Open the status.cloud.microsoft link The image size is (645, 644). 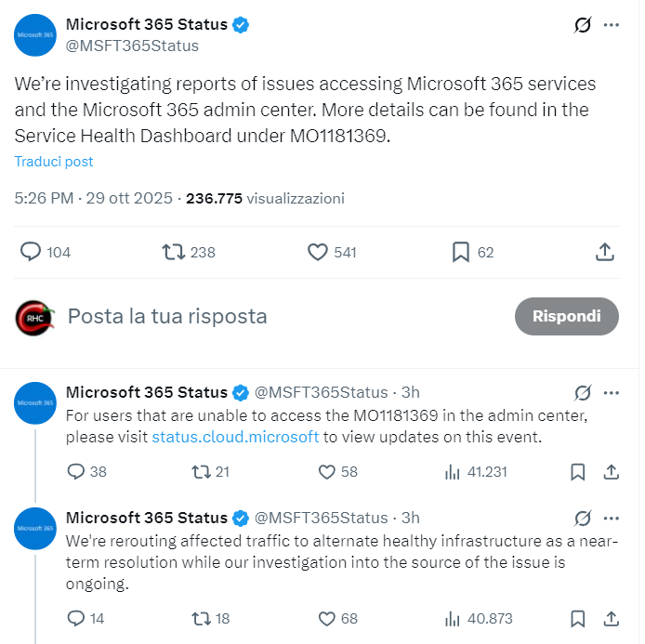[x=235, y=437]
